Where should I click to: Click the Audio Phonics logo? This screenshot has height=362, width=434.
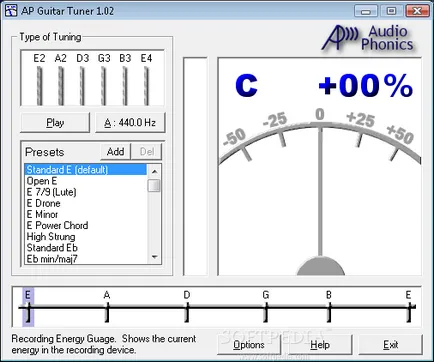(368, 38)
